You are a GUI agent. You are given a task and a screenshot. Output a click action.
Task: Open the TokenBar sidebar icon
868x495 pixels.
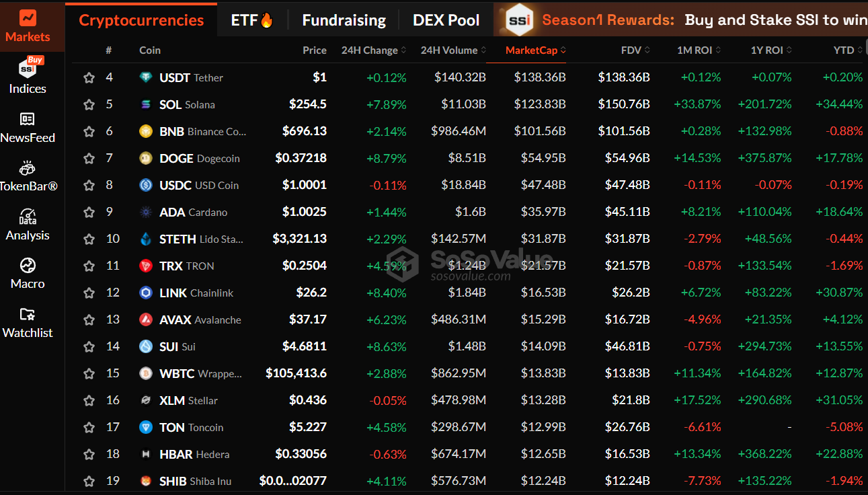click(x=28, y=167)
